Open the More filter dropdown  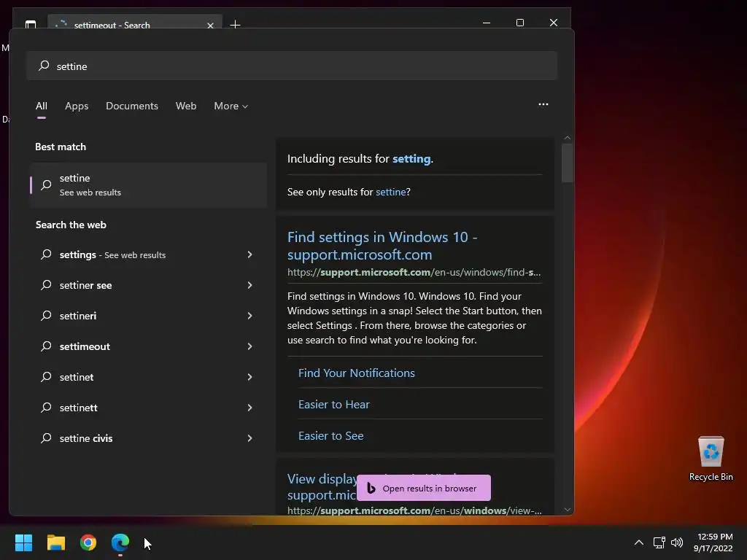231,106
